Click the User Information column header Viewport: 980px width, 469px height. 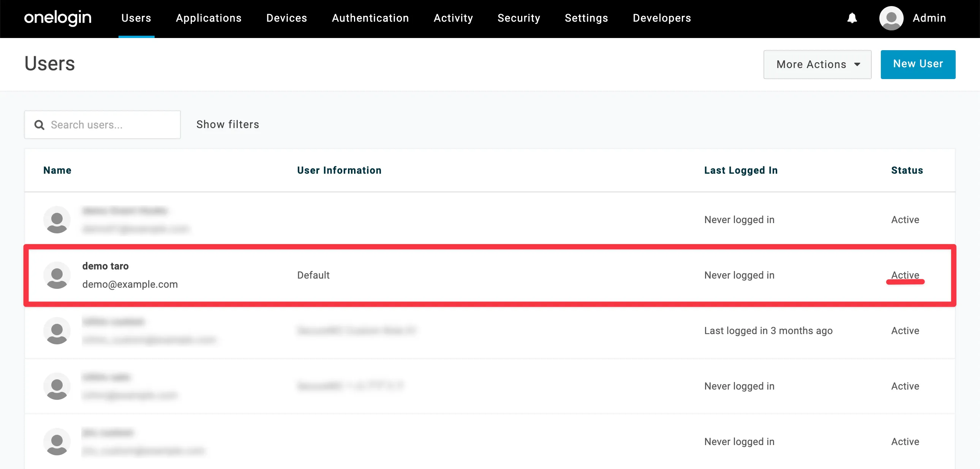tap(339, 170)
